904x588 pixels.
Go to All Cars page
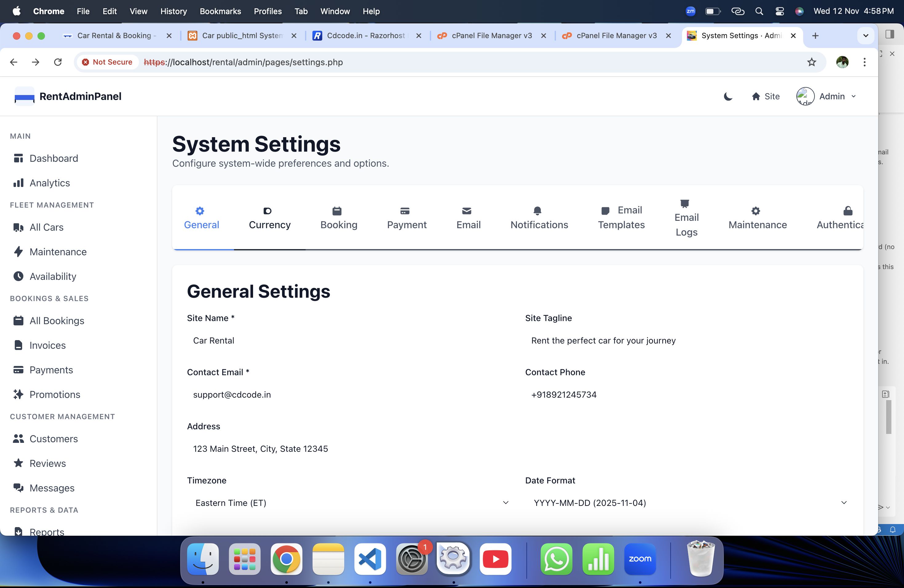coord(46,227)
